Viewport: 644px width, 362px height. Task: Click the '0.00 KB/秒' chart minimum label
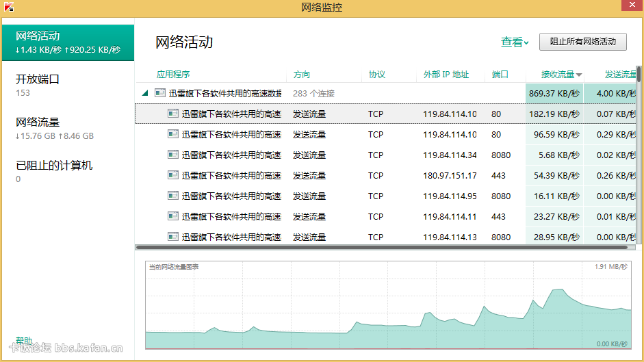[x=612, y=344]
